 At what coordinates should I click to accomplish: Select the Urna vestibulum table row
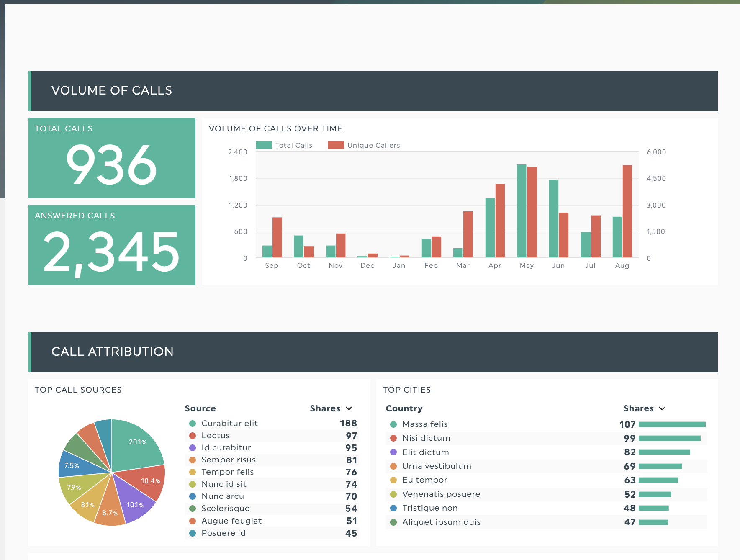point(546,466)
